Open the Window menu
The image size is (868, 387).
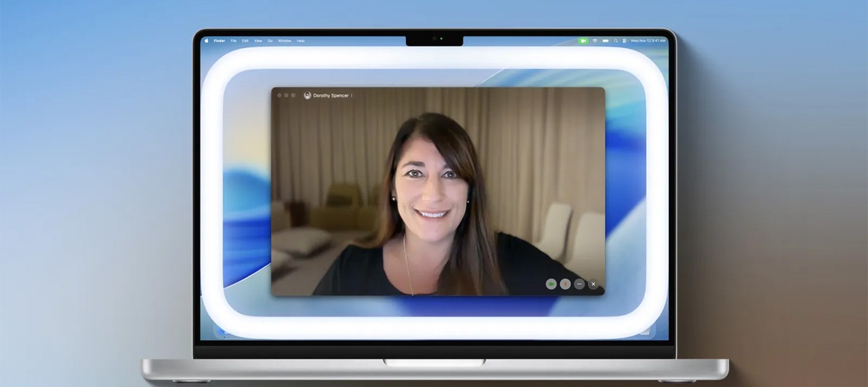[285, 41]
